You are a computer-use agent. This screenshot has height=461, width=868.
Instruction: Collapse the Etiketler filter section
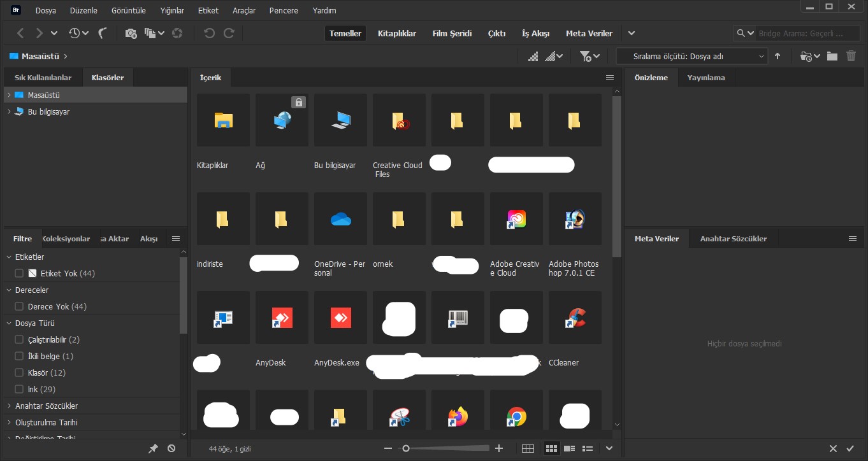coord(9,257)
